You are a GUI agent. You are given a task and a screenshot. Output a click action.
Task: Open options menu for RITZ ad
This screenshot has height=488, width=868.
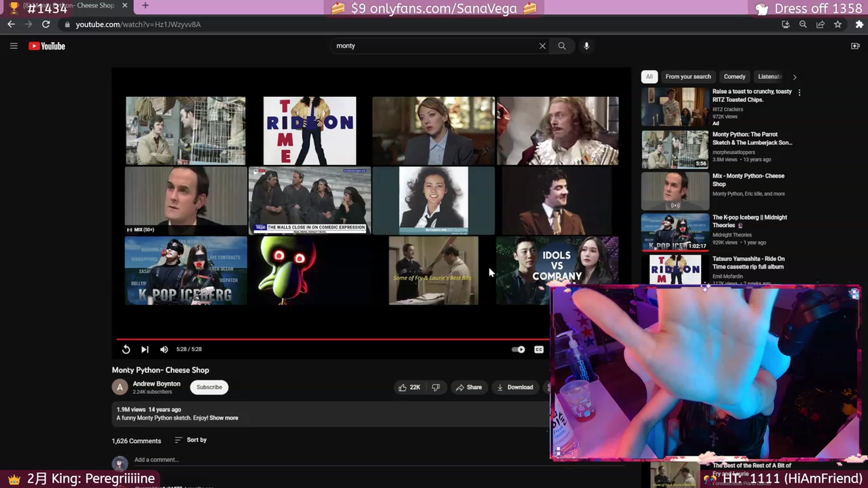tap(799, 92)
